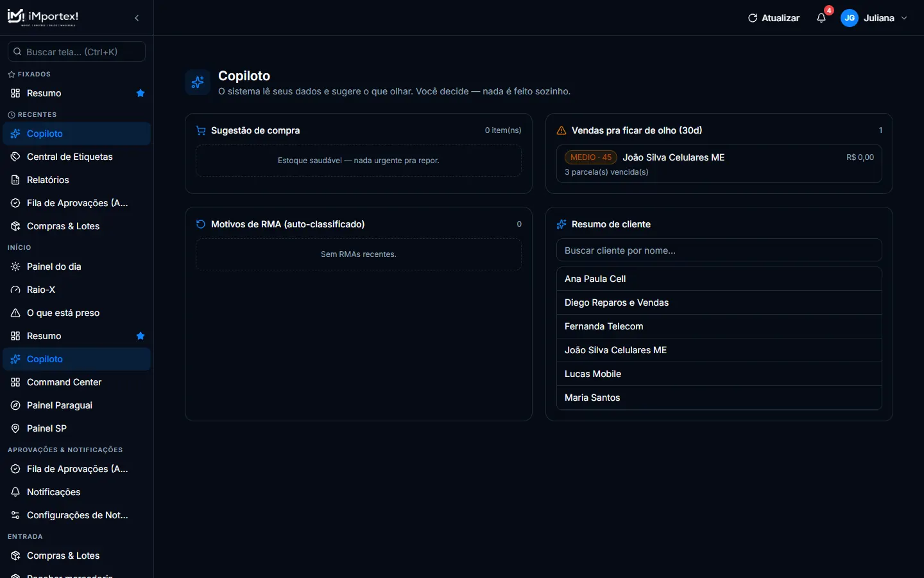Click João Silva Celulares ME sales alert row
Viewport: 924px width, 578px height.
[719, 164]
